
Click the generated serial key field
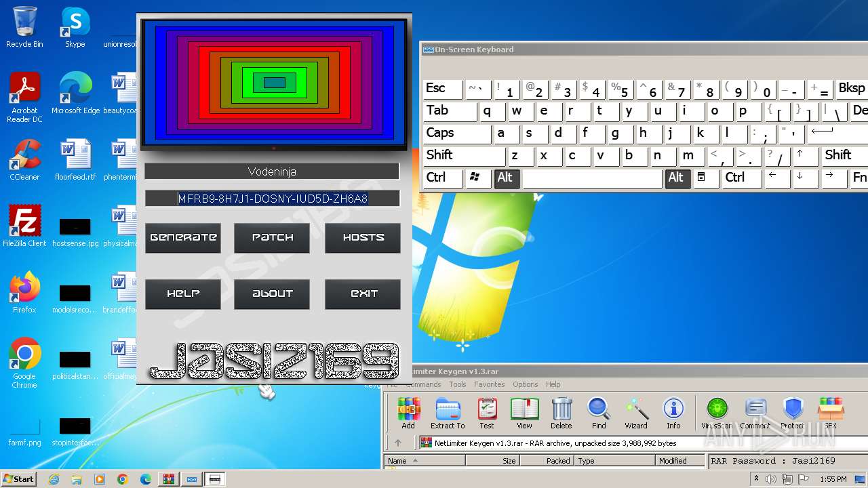click(x=272, y=199)
